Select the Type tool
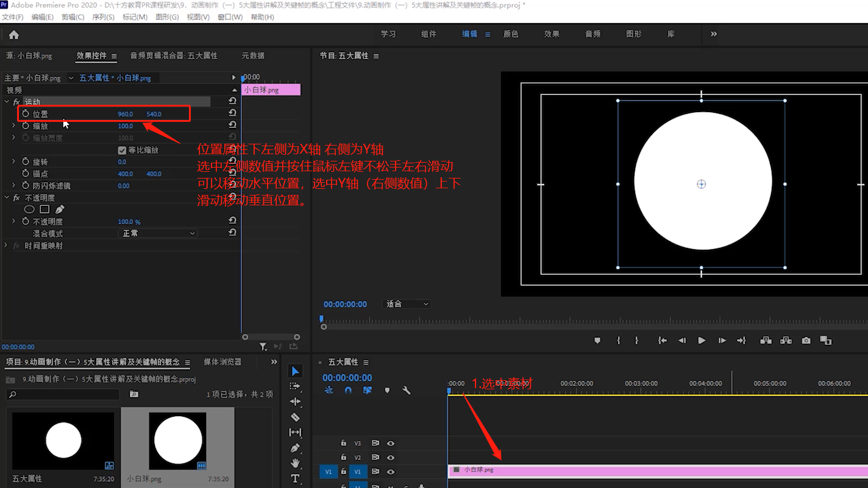 296,478
